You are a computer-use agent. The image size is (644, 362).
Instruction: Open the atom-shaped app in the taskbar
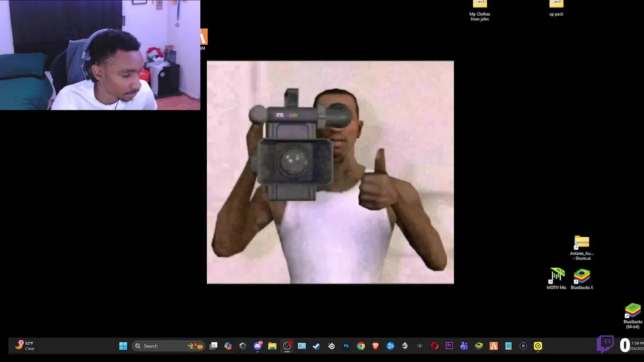point(420,346)
